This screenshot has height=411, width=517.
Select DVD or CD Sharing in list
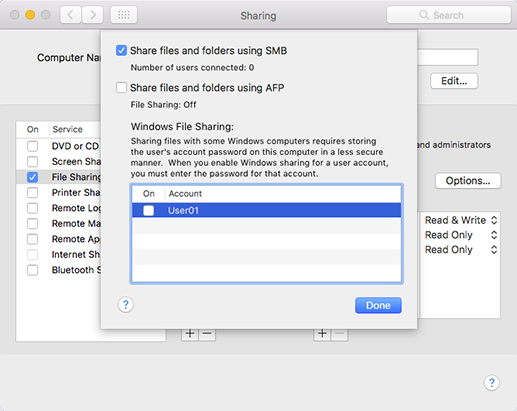(59, 146)
